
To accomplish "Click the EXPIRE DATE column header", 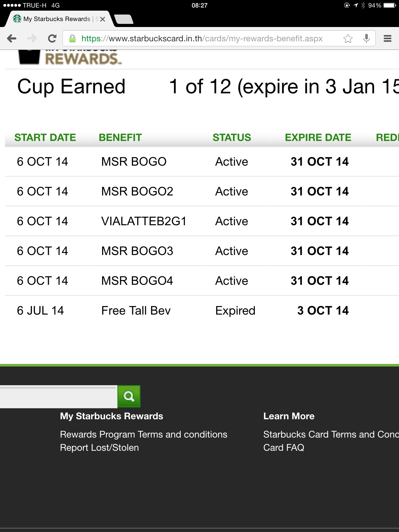I will pos(318,137).
